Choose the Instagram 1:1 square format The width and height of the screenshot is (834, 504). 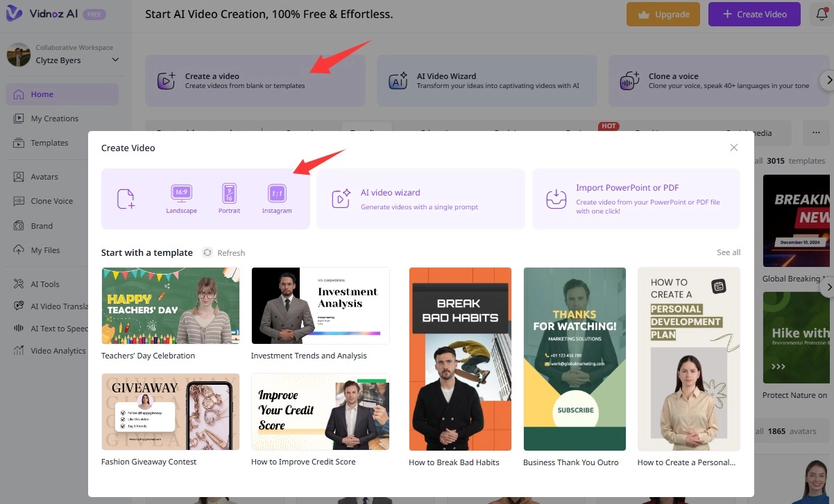pos(277,198)
